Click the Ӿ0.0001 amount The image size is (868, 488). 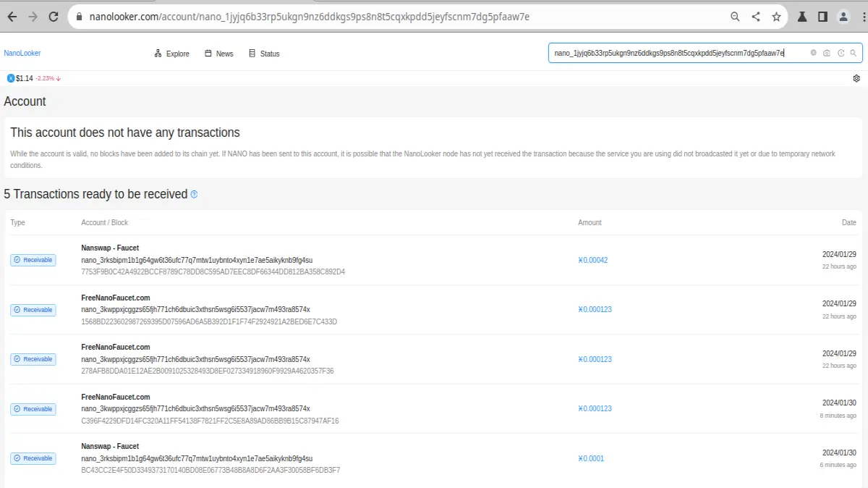591,458
